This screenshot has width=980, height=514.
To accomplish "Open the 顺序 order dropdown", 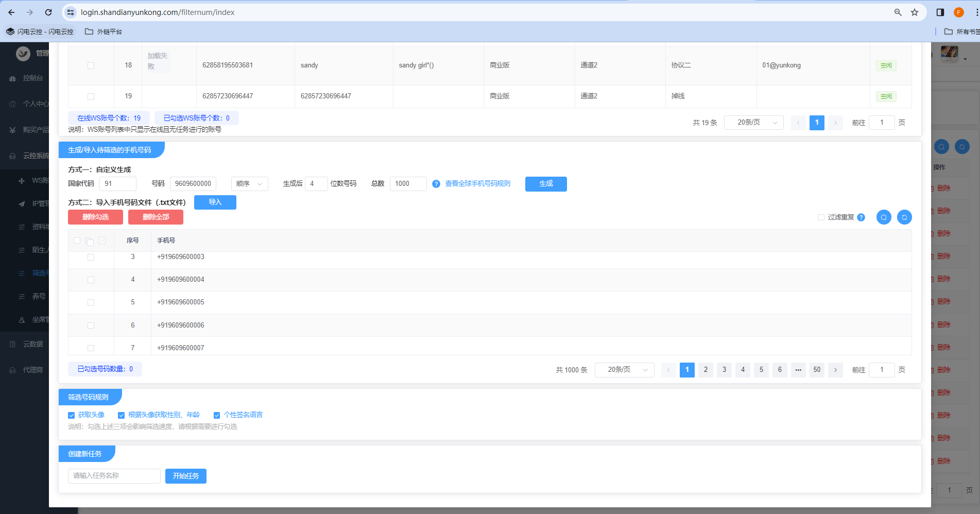I will [x=249, y=184].
